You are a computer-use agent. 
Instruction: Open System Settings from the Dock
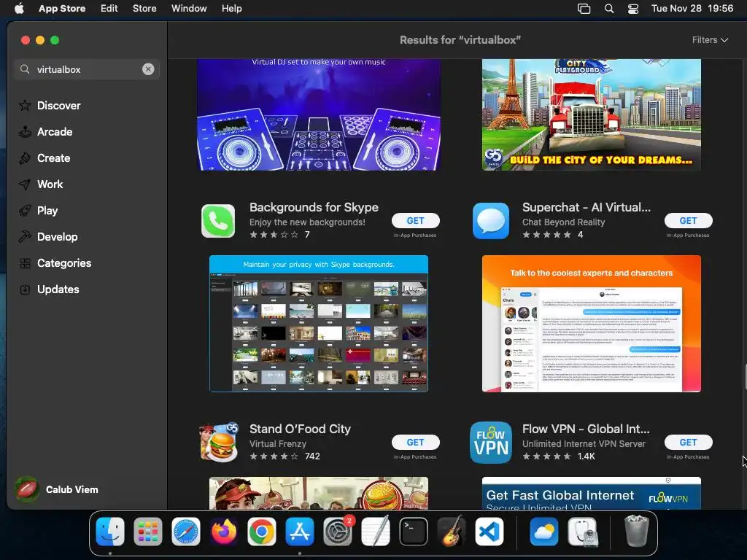click(338, 532)
